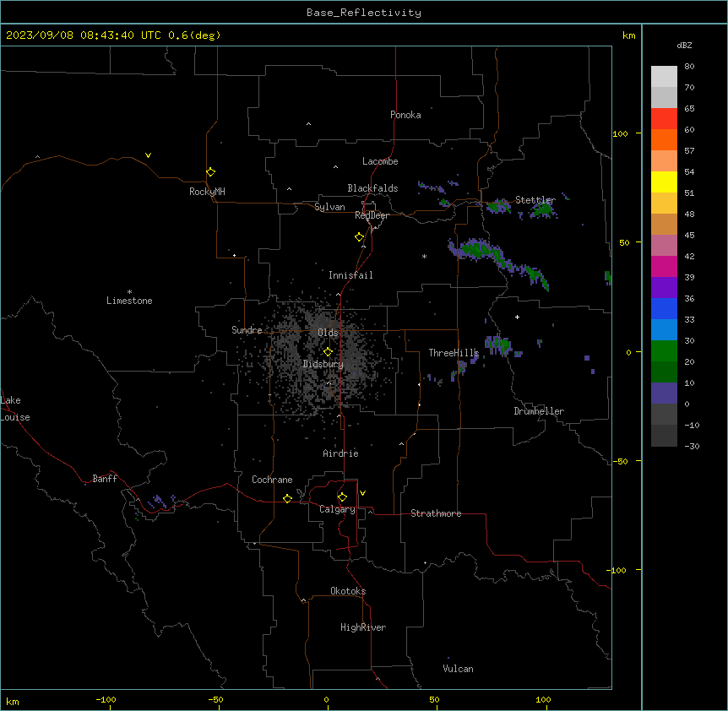This screenshot has height=711, width=728.
Task: Click the ThreeHills label
Action: tap(454, 353)
